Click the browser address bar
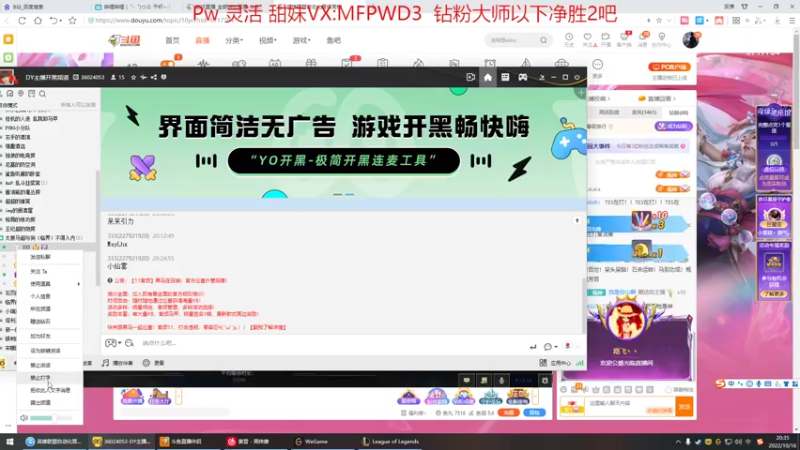Image resolution: width=800 pixels, height=450 pixels. click(357, 20)
